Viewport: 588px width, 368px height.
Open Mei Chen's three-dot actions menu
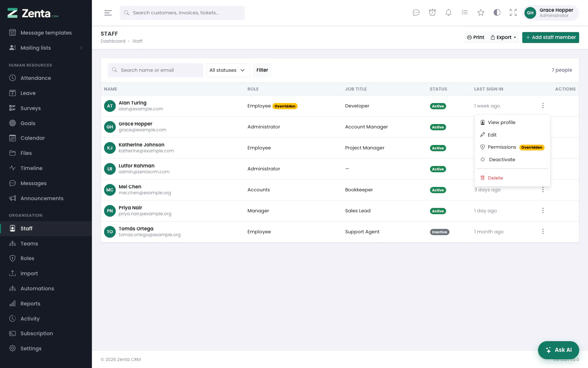coord(543,190)
